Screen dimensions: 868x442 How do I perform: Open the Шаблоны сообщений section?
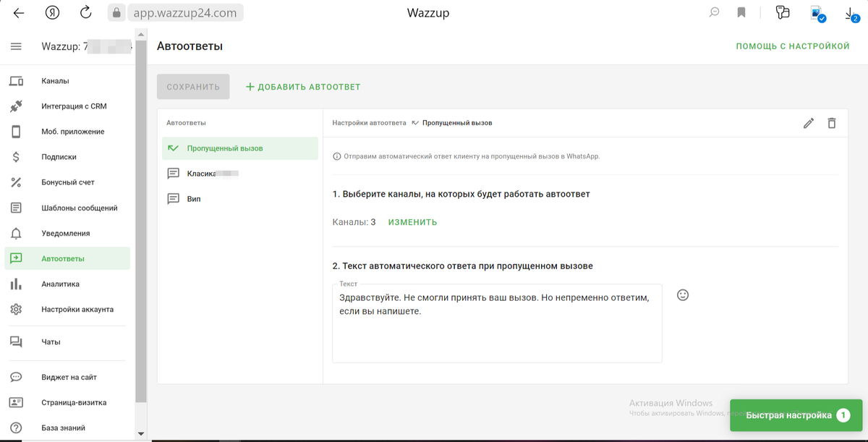(16, 208)
